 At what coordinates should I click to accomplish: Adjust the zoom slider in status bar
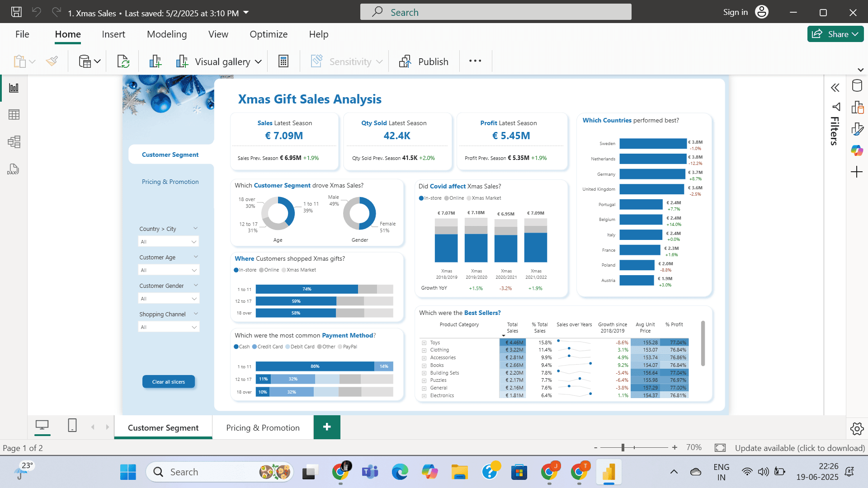tap(623, 447)
